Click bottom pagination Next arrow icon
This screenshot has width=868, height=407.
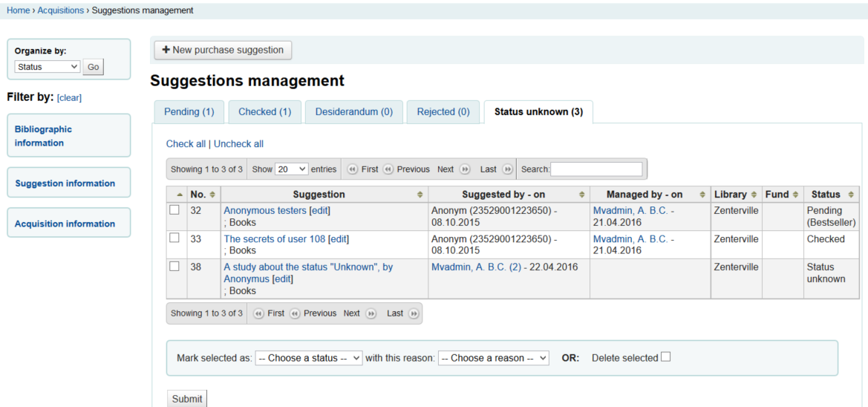click(371, 313)
